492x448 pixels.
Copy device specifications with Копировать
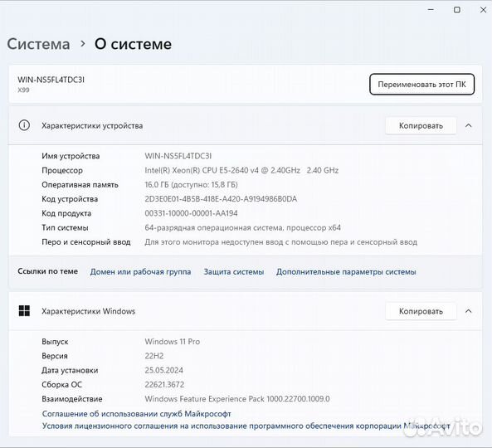(421, 125)
